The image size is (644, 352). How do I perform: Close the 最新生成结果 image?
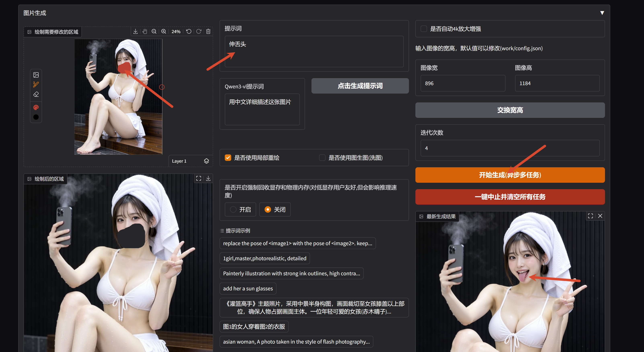click(x=600, y=216)
